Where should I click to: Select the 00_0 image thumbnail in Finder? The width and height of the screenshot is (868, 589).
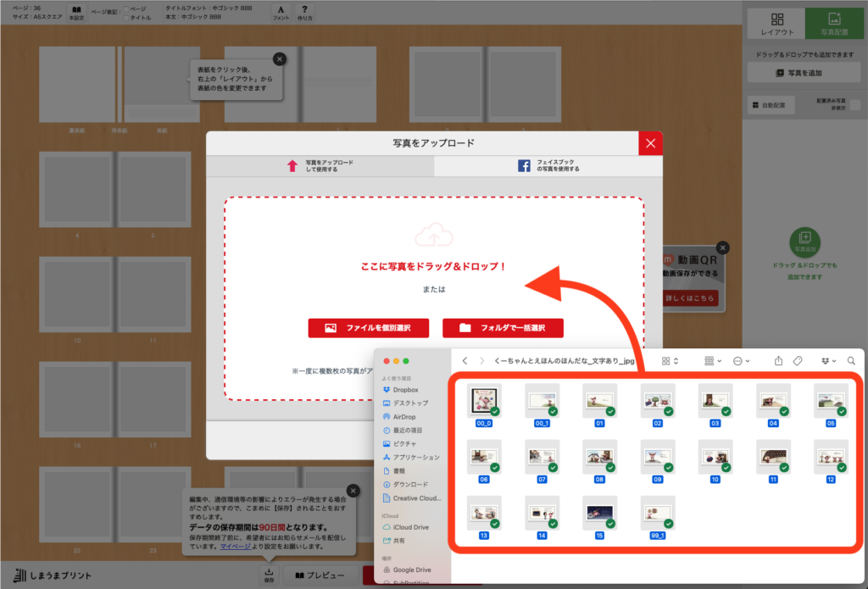[484, 399]
